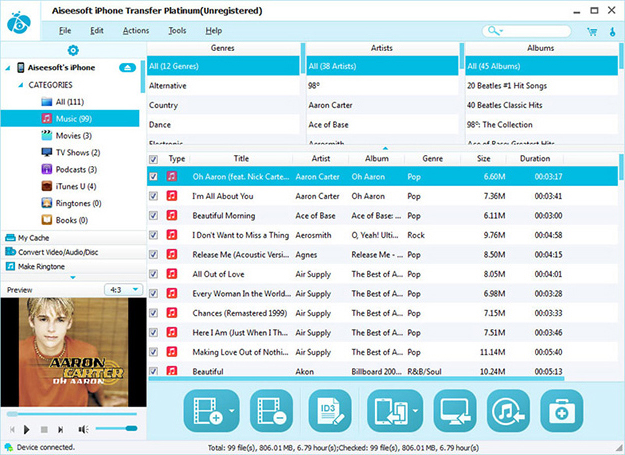Toggle the select-all checkbox in table header
Screen dimensions: 625x455
[x=153, y=159]
